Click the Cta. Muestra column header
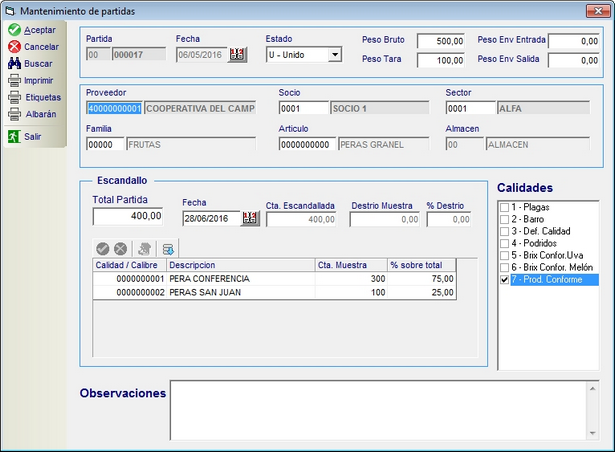Screen dimensions: 615x452 [351, 265]
